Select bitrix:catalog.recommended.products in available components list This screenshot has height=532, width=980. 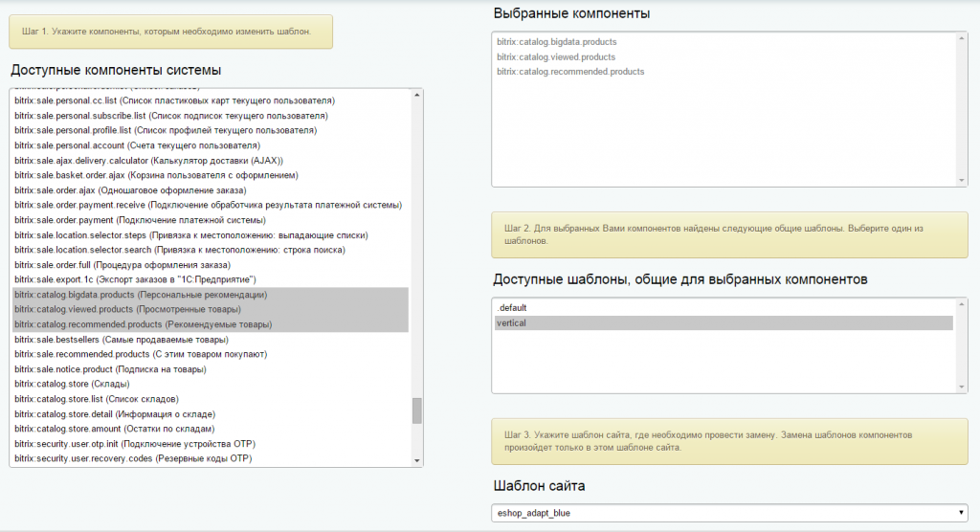pyautogui.click(x=143, y=325)
